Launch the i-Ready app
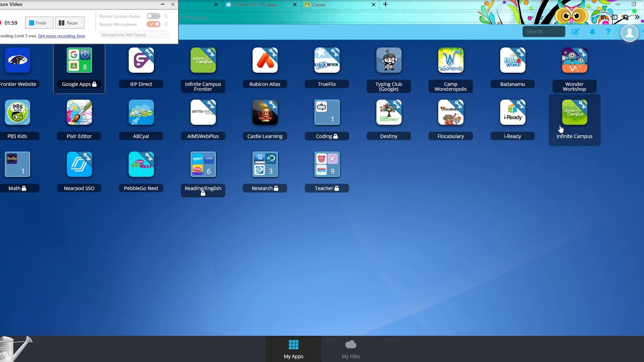Image resolution: width=644 pixels, height=362 pixels. click(513, 112)
